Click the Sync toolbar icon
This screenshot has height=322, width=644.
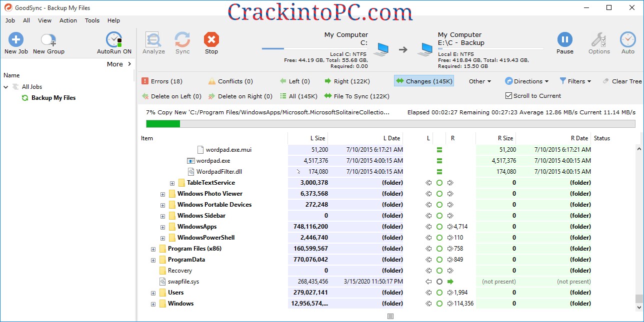(x=182, y=39)
